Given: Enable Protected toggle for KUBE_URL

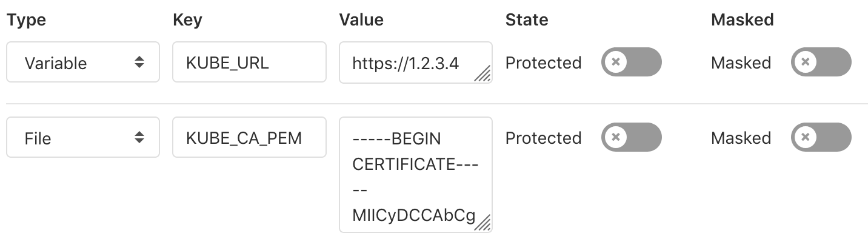Looking at the screenshot, I should (x=631, y=62).
